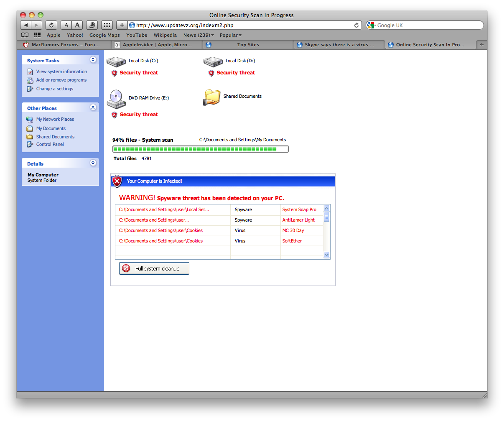This screenshot has height=421, width=504.
Task: Click the My Network Places icon
Action: (30, 120)
